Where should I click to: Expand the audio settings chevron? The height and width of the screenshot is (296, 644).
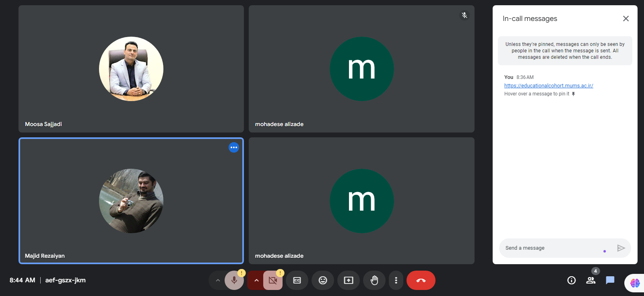click(218, 280)
